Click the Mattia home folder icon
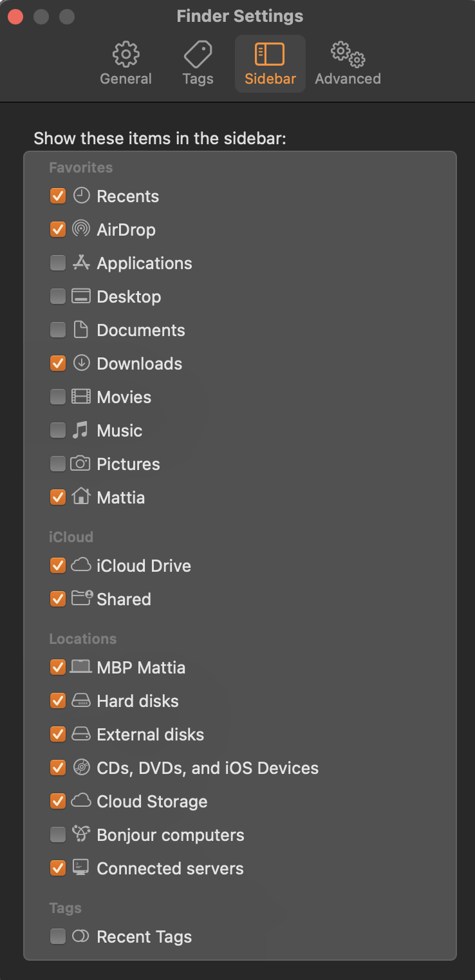 (x=81, y=497)
